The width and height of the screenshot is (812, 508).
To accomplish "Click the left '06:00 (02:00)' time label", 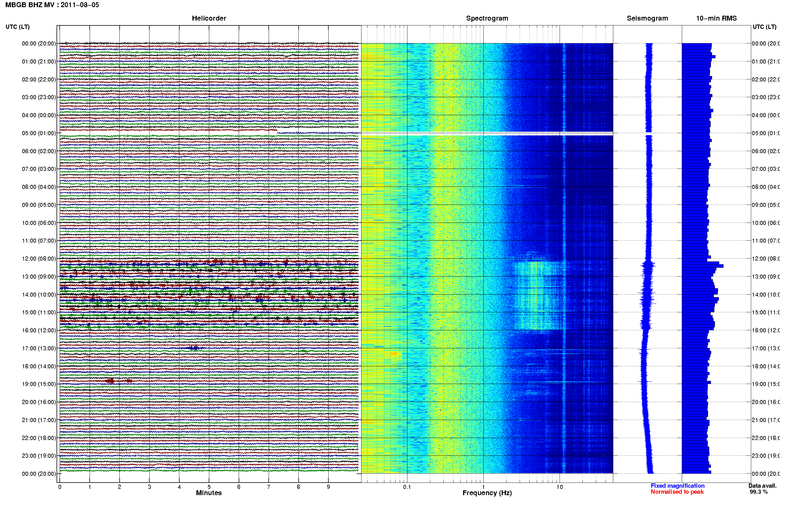I will coord(39,151).
